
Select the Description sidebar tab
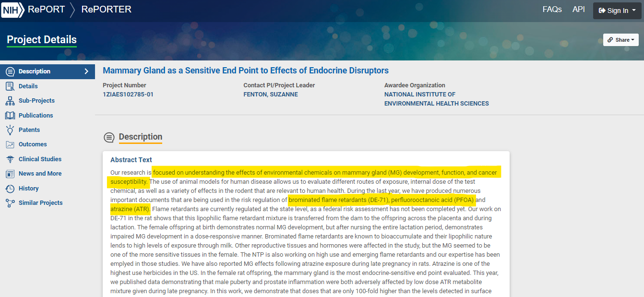48,71
